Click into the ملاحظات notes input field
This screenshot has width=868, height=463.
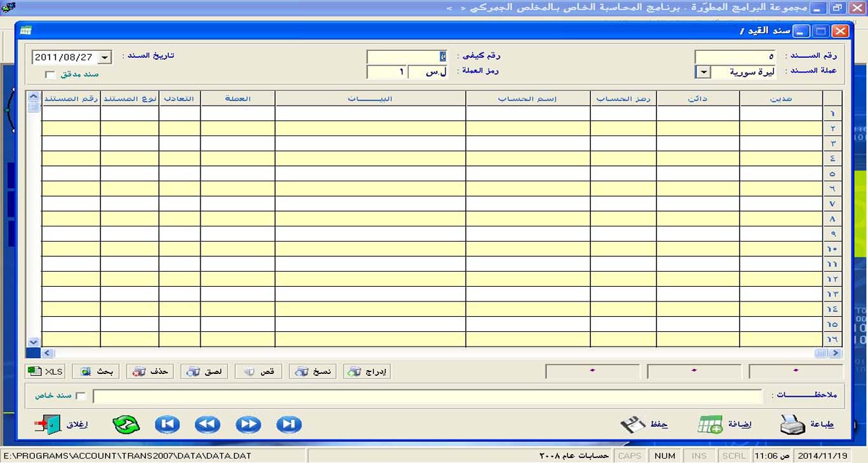tap(427, 396)
